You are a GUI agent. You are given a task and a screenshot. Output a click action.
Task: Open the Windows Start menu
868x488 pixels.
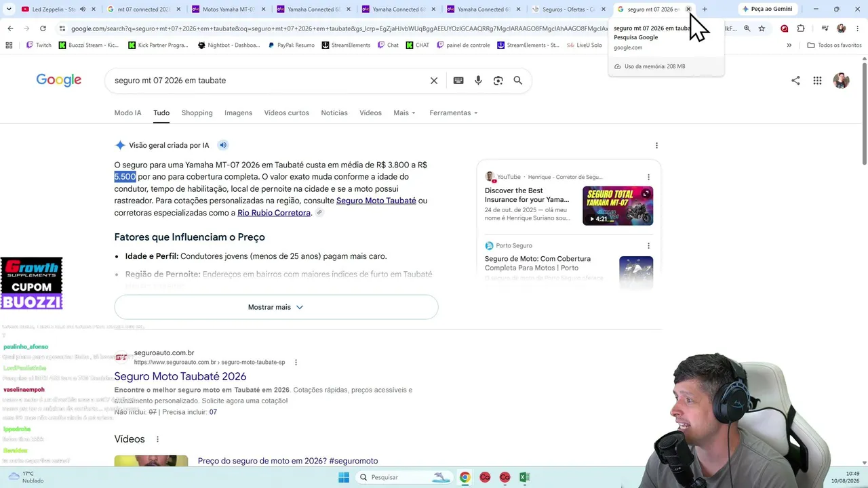click(344, 477)
